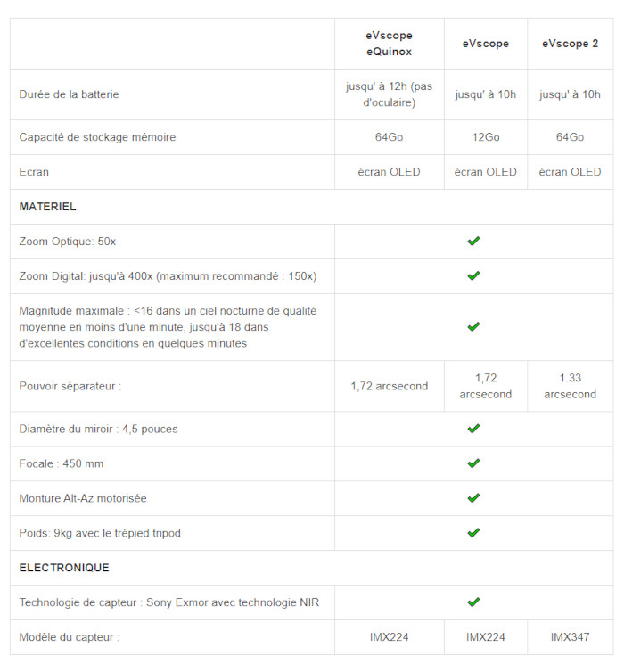Select the IMX347 sensor model cell
624x672 pixels.
pos(570,637)
